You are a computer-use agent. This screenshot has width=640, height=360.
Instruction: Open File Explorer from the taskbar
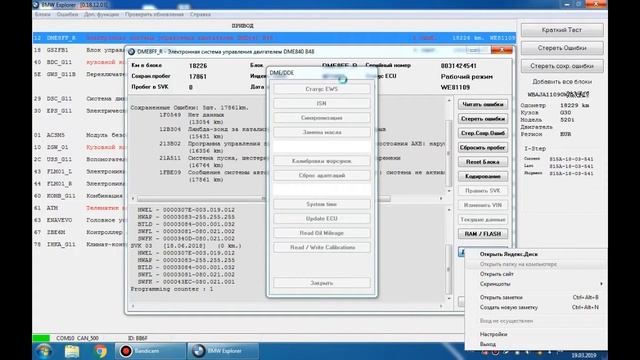[72, 351]
